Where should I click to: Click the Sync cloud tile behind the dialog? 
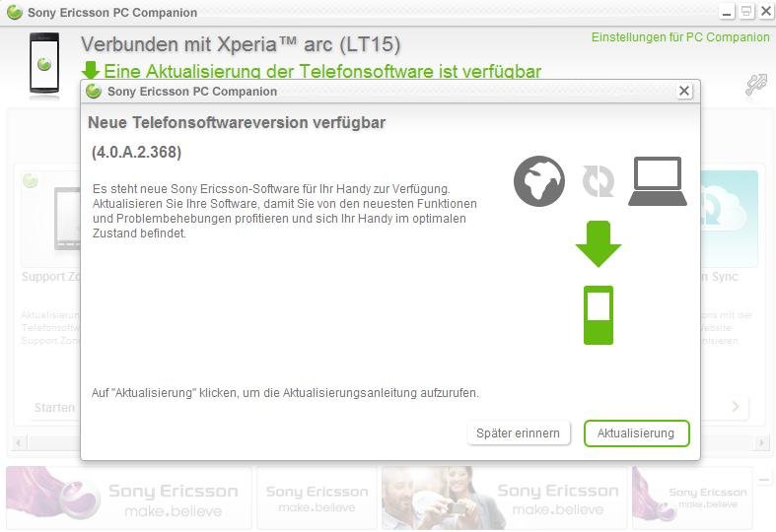[730, 219]
